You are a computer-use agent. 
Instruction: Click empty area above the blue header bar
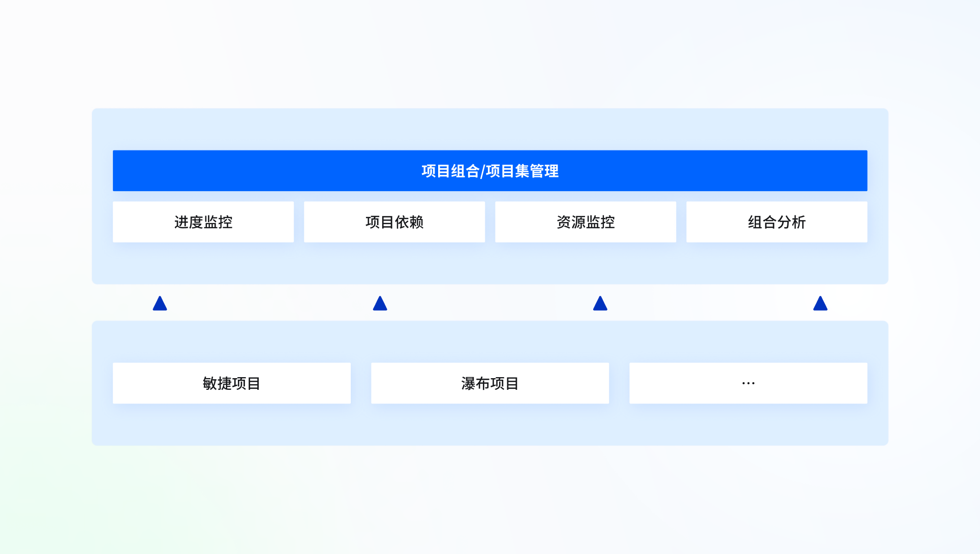tap(489, 129)
